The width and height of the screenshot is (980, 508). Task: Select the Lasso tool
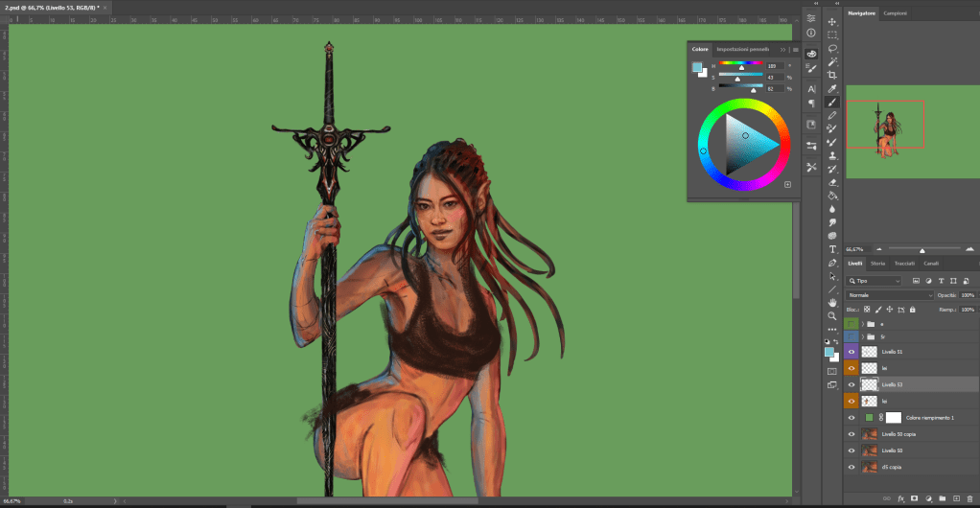[832, 48]
